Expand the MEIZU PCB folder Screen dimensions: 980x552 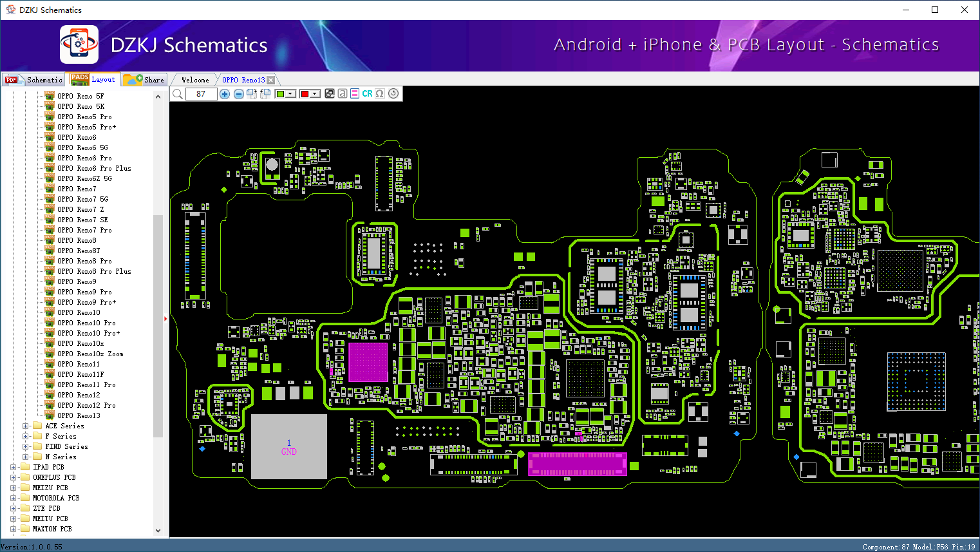click(x=13, y=488)
